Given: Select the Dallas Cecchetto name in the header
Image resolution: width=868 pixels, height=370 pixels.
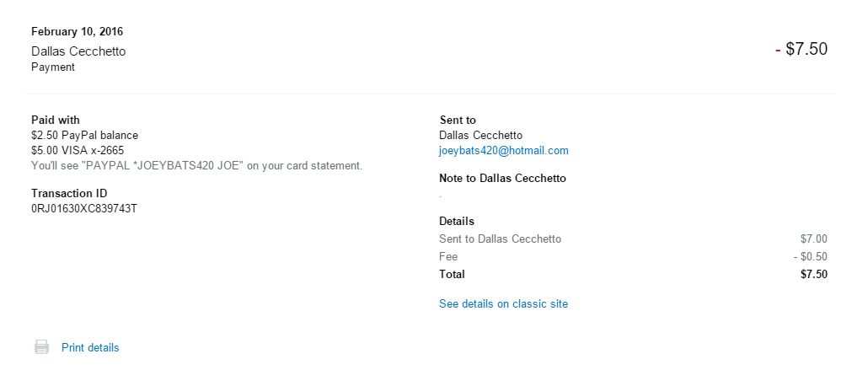Looking at the screenshot, I should click(x=78, y=51).
